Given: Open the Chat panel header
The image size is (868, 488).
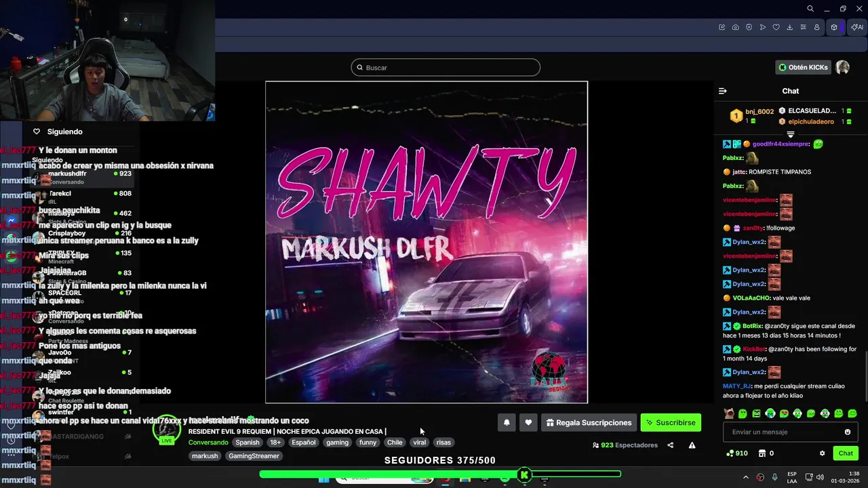Looking at the screenshot, I should pos(791,91).
